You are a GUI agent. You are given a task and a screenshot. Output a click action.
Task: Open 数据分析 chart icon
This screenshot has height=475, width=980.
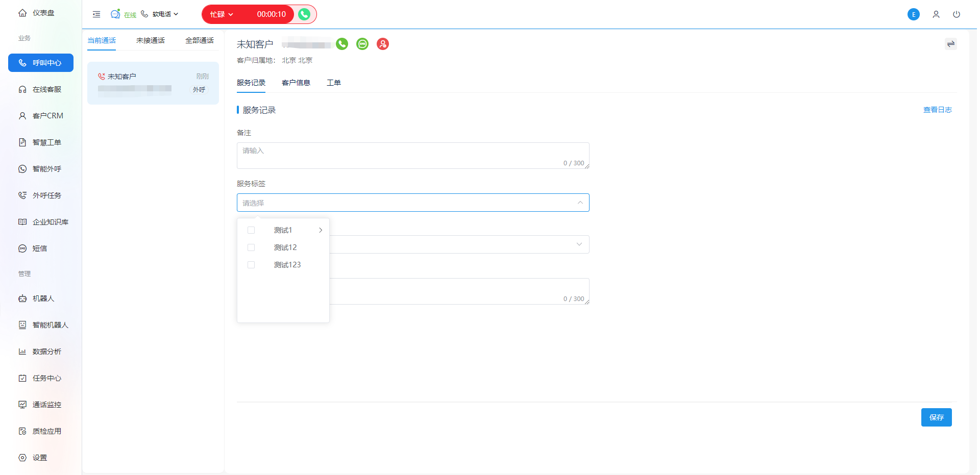tap(22, 352)
